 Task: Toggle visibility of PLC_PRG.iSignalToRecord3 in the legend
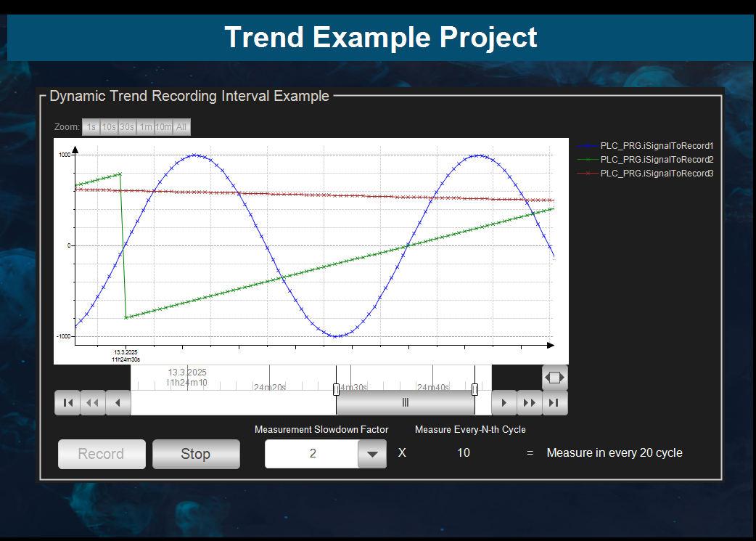click(655, 173)
